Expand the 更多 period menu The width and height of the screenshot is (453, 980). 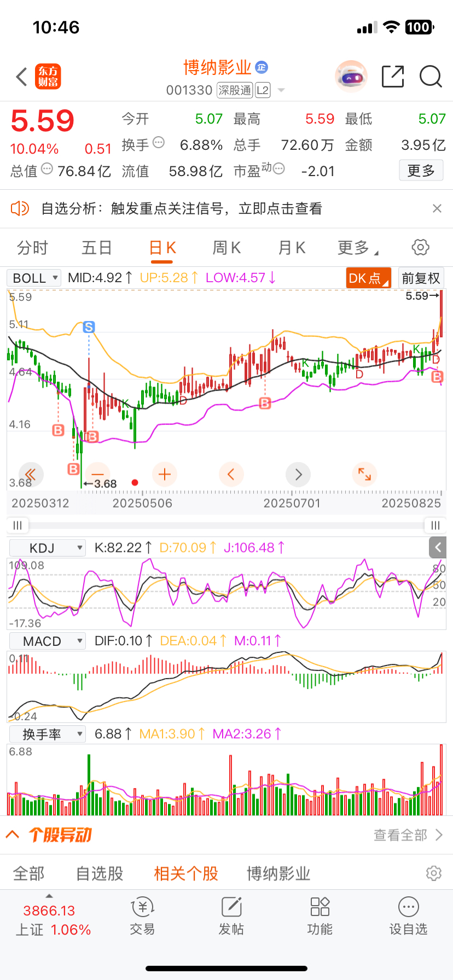tap(358, 248)
